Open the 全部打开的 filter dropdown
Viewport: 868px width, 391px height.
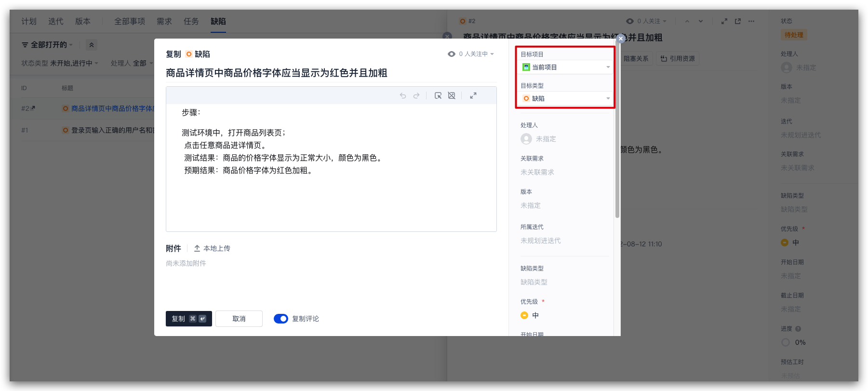click(47, 45)
